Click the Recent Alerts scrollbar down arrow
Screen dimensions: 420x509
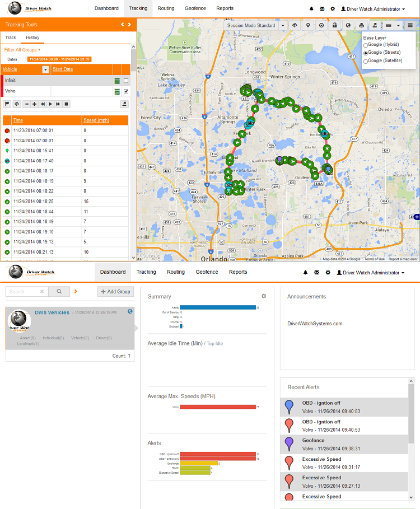(x=411, y=497)
